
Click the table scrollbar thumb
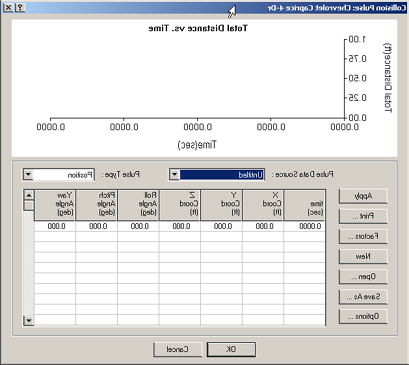[29, 205]
